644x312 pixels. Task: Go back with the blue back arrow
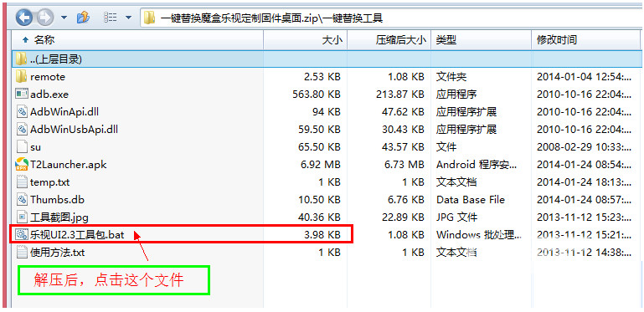24,18
